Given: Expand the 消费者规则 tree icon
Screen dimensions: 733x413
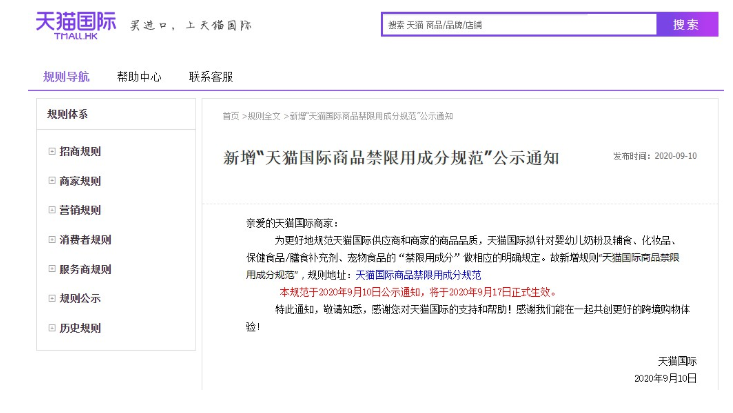Looking at the screenshot, I should click(x=52, y=239).
